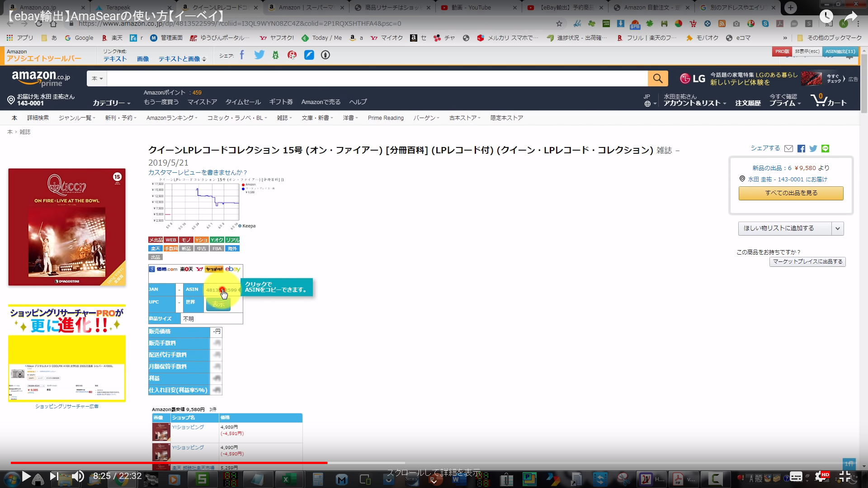
Task: Click the first Y!ショッピング shop link
Action: [188, 427]
